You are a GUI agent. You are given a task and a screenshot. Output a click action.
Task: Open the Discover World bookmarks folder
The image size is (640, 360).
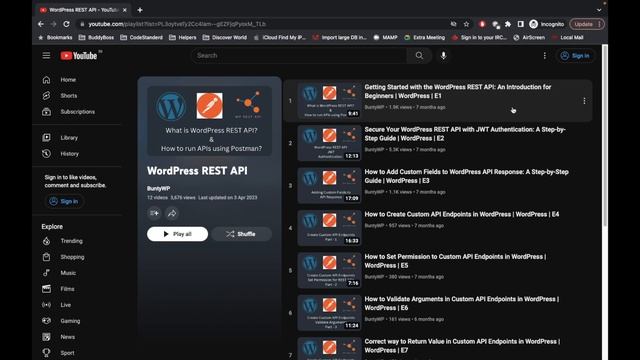pos(224,37)
